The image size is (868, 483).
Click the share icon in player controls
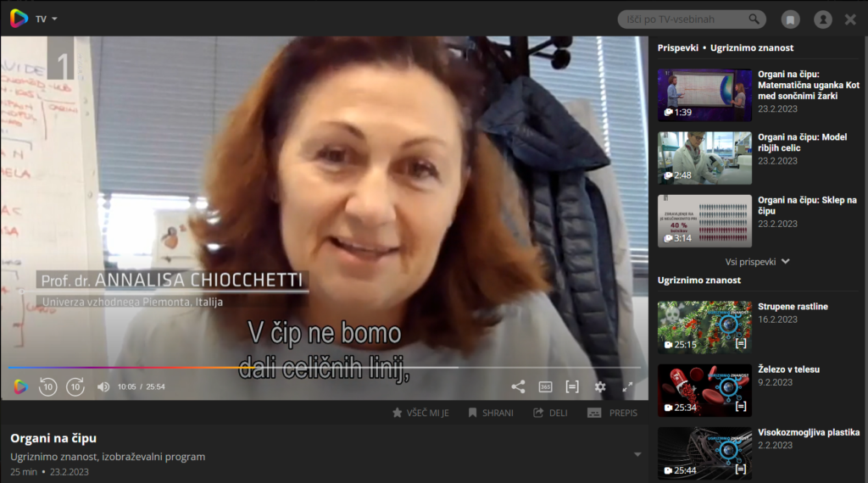518,387
